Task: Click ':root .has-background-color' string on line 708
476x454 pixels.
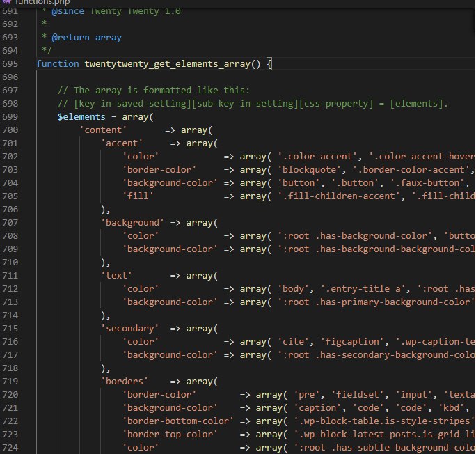Action: 355,236
